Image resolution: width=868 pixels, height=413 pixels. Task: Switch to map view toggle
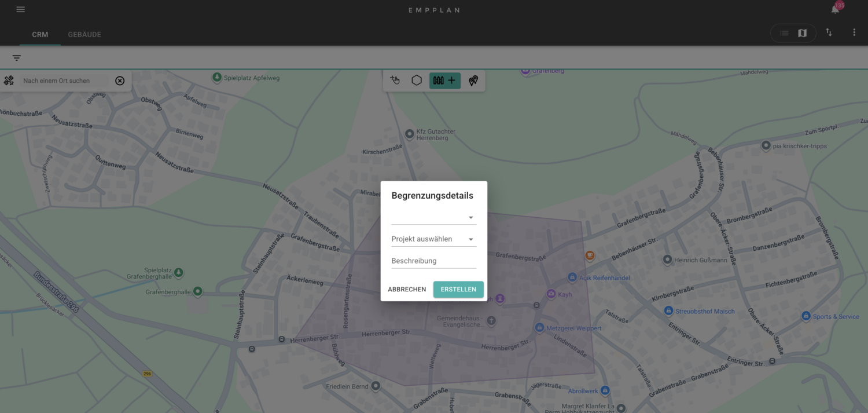coord(802,33)
